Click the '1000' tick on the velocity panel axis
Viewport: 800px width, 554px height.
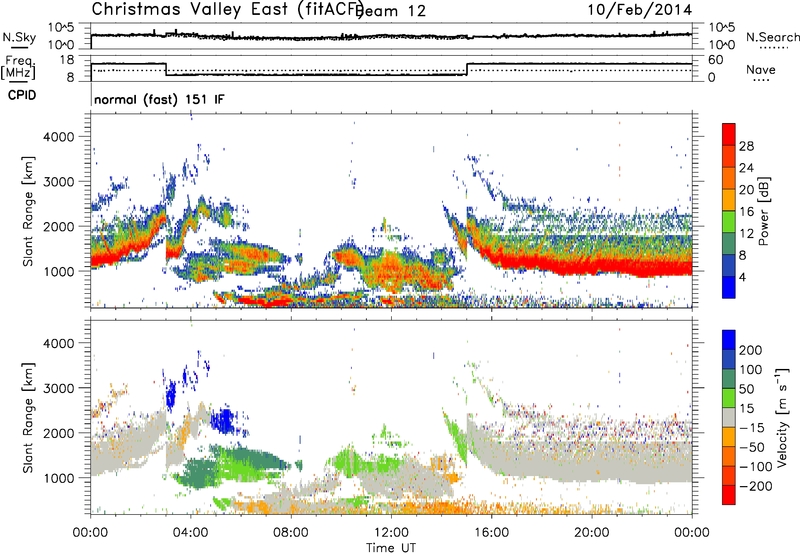point(59,478)
